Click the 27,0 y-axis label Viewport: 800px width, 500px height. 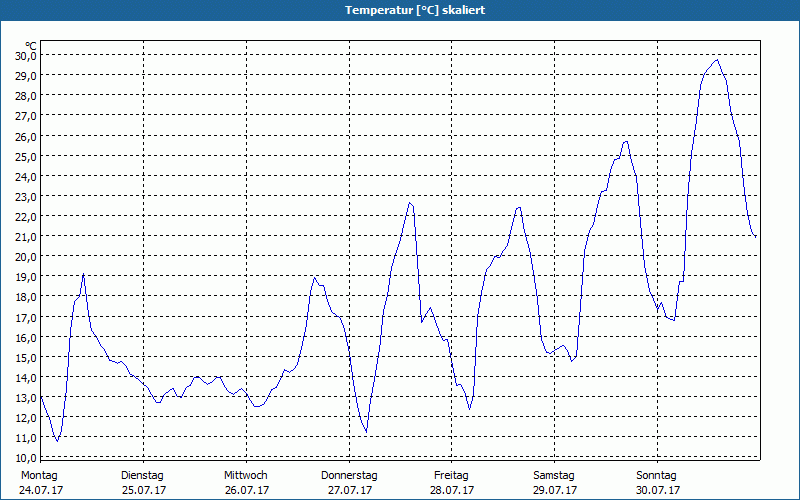click(26, 116)
